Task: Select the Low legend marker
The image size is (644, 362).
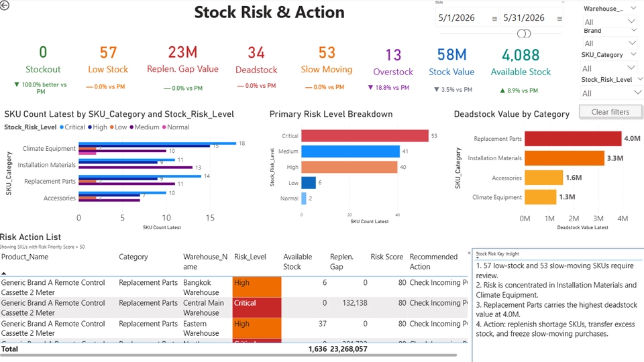Action: [112, 127]
